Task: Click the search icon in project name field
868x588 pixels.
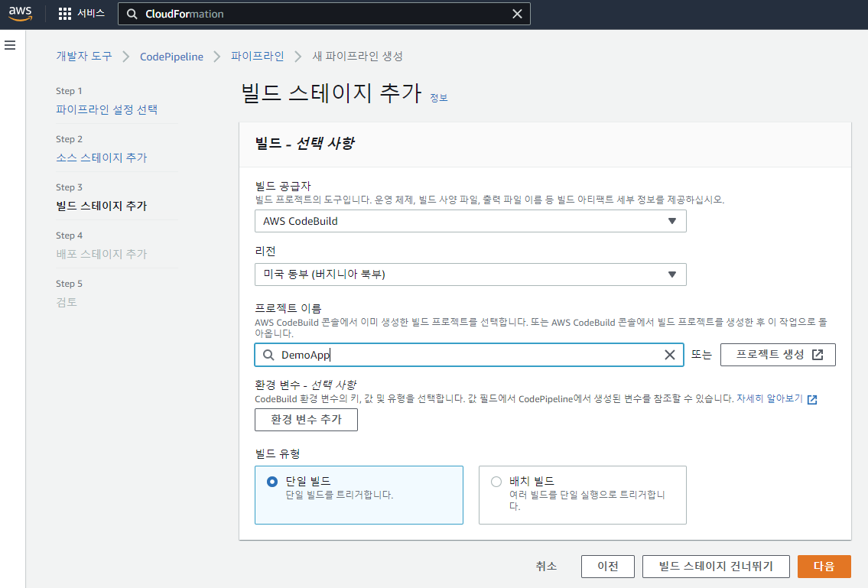Action: 268,355
